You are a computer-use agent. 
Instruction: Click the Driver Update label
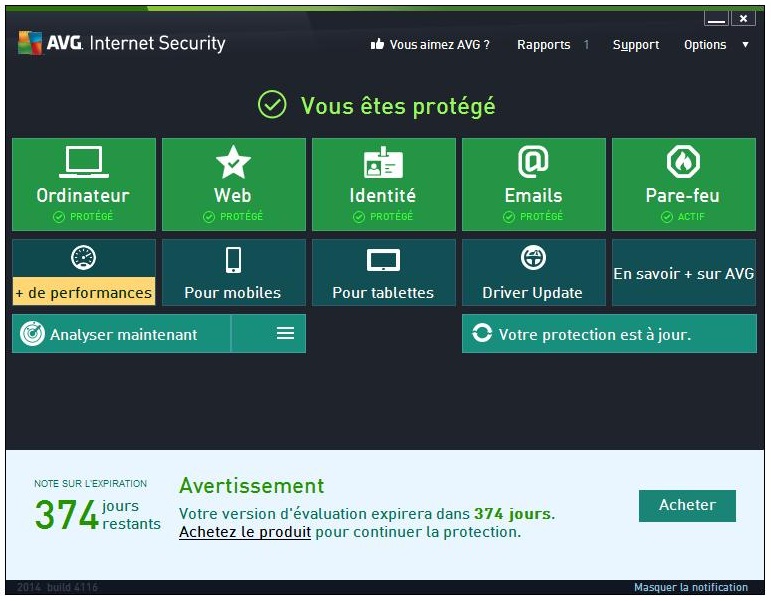(x=533, y=293)
